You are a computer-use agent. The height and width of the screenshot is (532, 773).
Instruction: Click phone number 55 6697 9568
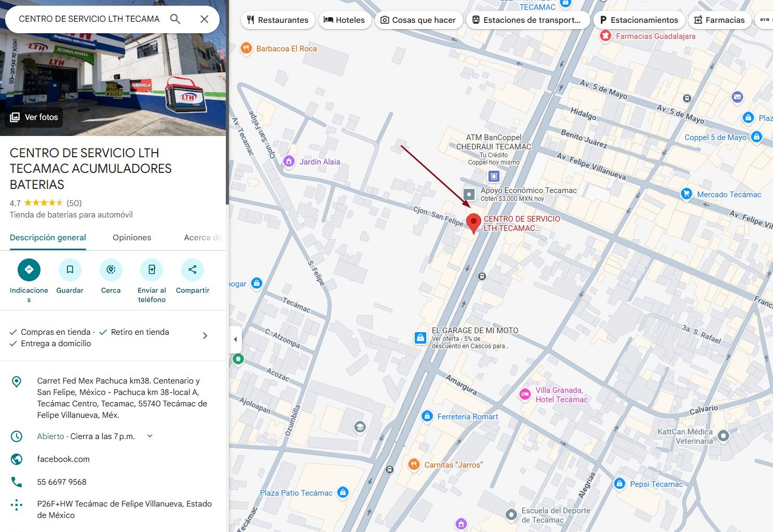pyautogui.click(x=62, y=482)
